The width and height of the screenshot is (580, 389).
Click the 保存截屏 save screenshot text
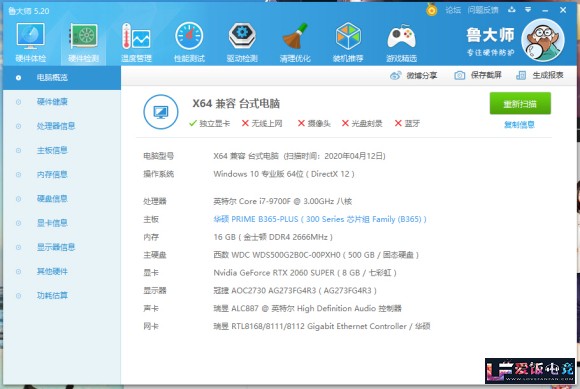486,75
